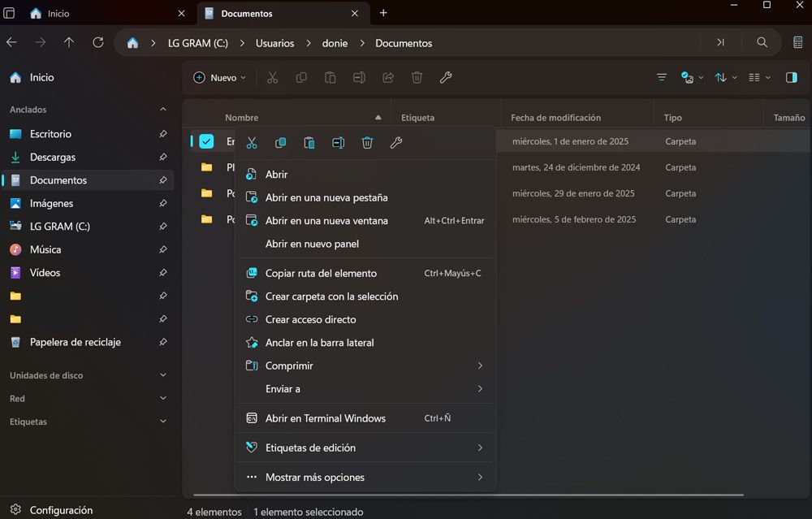Open Vídeos in the sidebar
The image size is (812, 519).
pos(88,272)
